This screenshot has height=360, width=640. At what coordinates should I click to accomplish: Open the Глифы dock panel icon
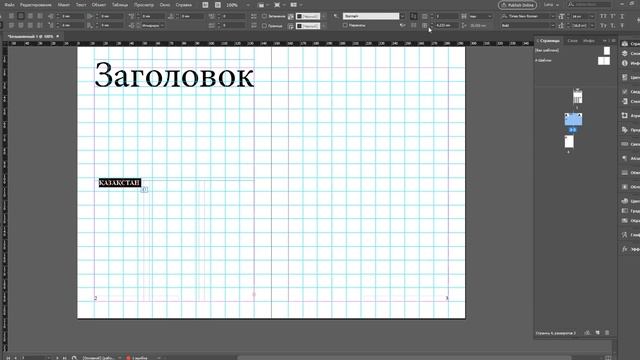[x=625, y=235]
